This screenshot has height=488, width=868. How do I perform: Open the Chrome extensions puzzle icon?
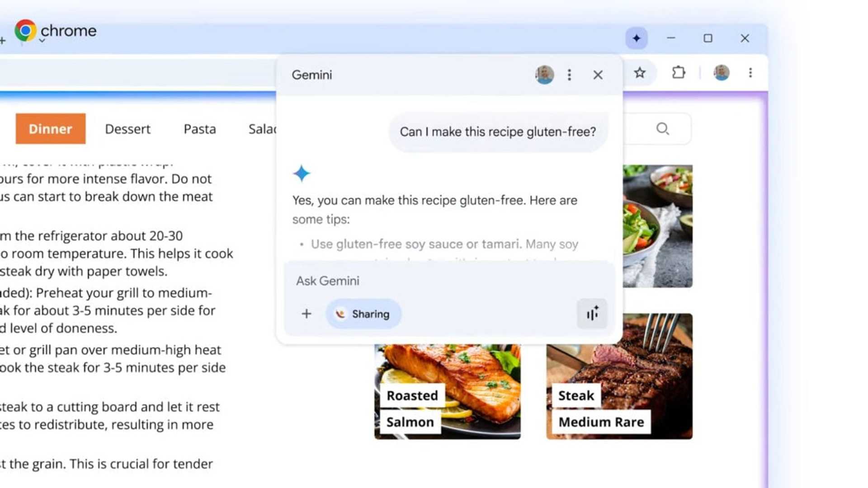tap(678, 73)
